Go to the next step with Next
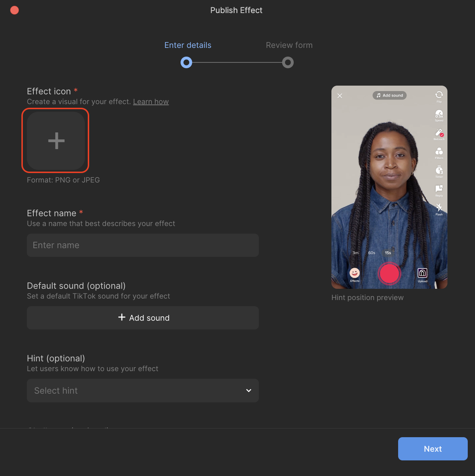Image resolution: width=475 pixels, height=476 pixels. tap(433, 449)
